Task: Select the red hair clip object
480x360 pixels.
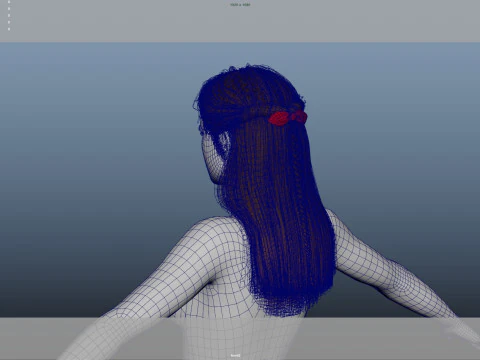Action: click(x=287, y=118)
